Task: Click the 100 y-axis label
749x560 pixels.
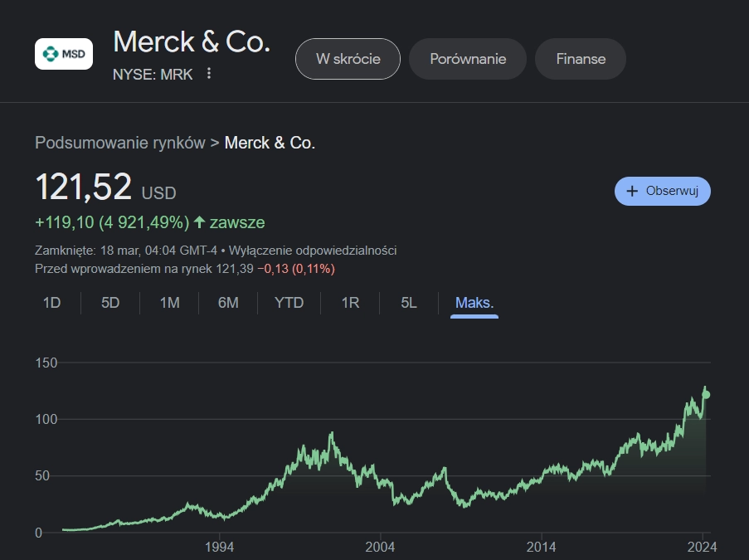Action: (46, 419)
